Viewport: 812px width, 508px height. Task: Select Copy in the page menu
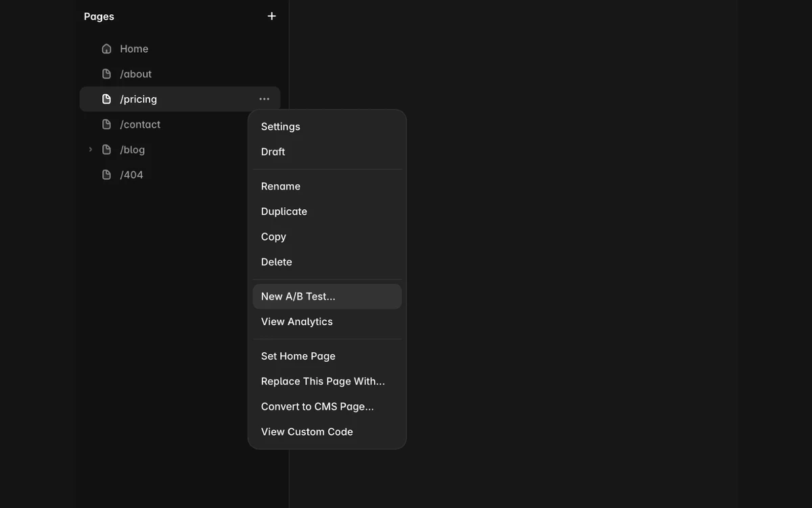[327, 236]
